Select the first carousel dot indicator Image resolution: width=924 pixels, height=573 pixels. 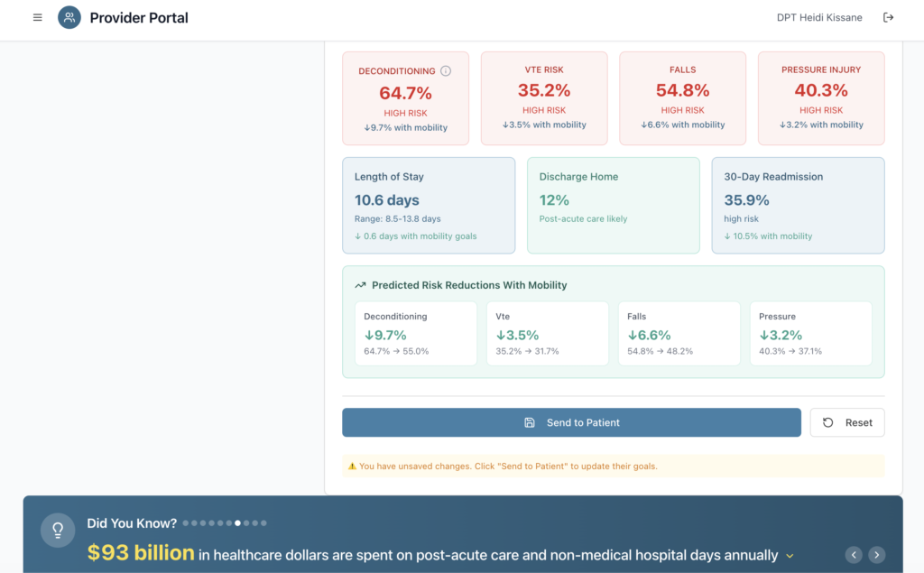click(186, 522)
